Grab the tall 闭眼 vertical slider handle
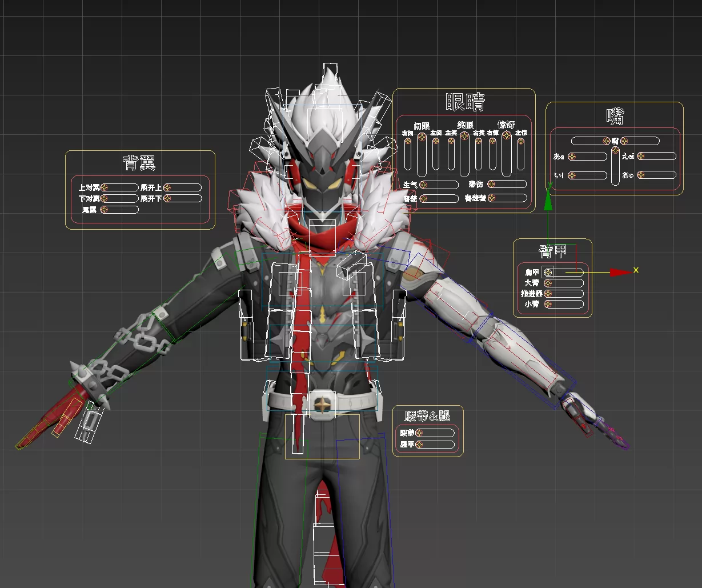Viewport: 702px width, 588px height. pyautogui.click(x=422, y=137)
